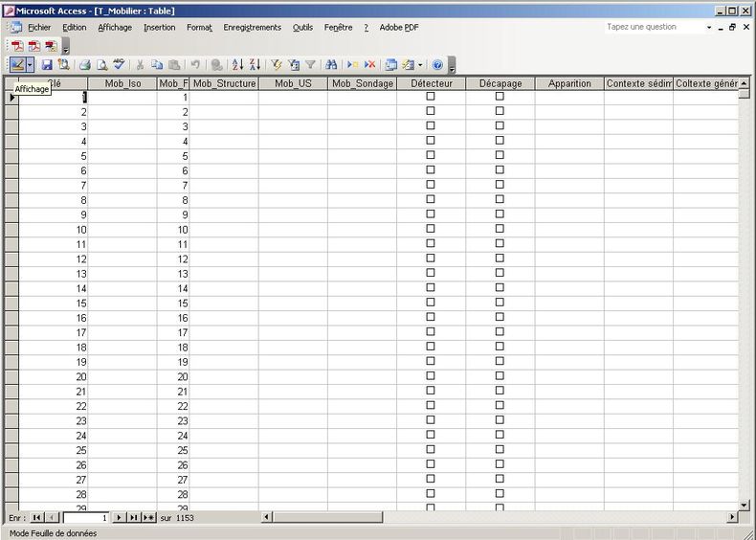Open the Insertion menu

coord(160,28)
